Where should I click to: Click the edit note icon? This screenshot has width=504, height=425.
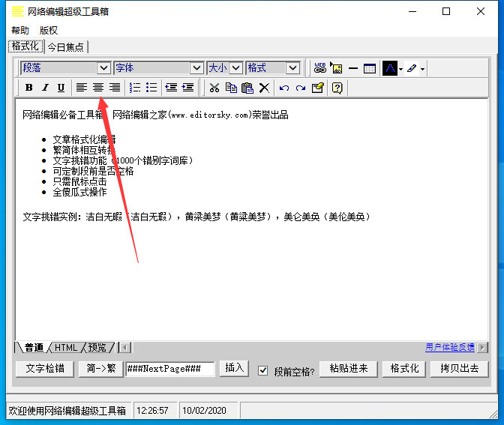[x=317, y=88]
